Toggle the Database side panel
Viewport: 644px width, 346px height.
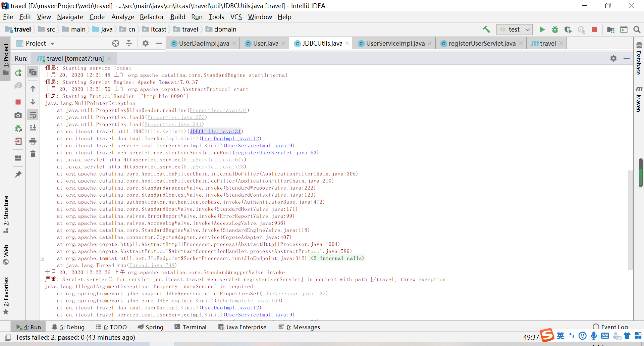coord(639,59)
